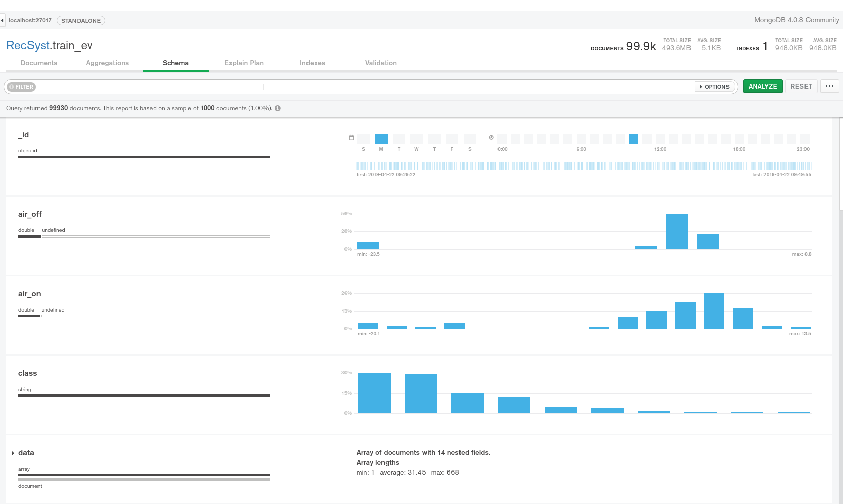Image resolution: width=843 pixels, height=504 pixels.
Task: Select the highlighted Monday block in _id
Action: (381, 139)
